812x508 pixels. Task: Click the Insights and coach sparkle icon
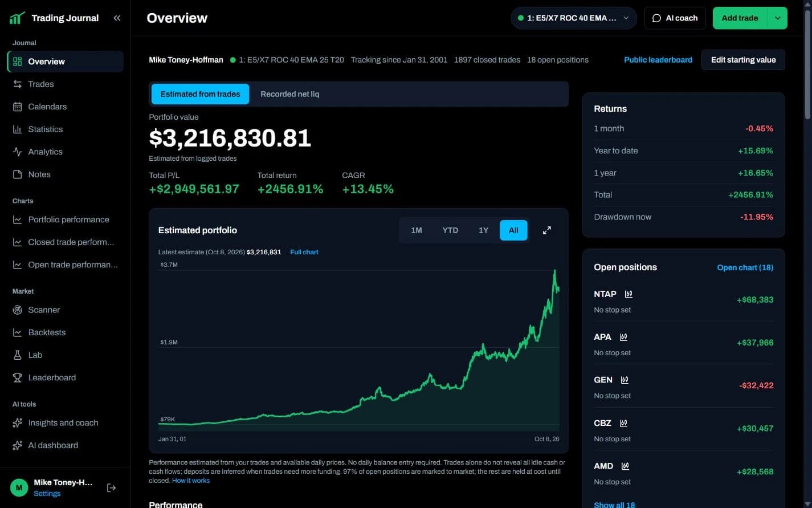tap(18, 423)
